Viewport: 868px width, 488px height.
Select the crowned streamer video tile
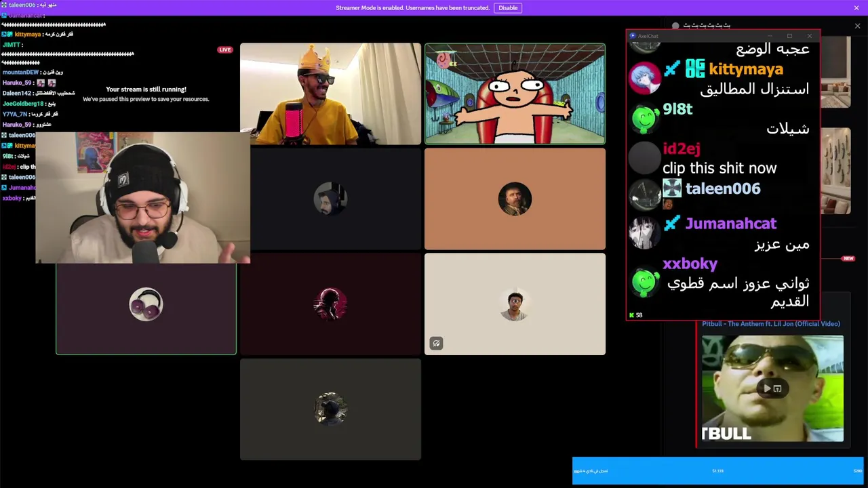[330, 94]
